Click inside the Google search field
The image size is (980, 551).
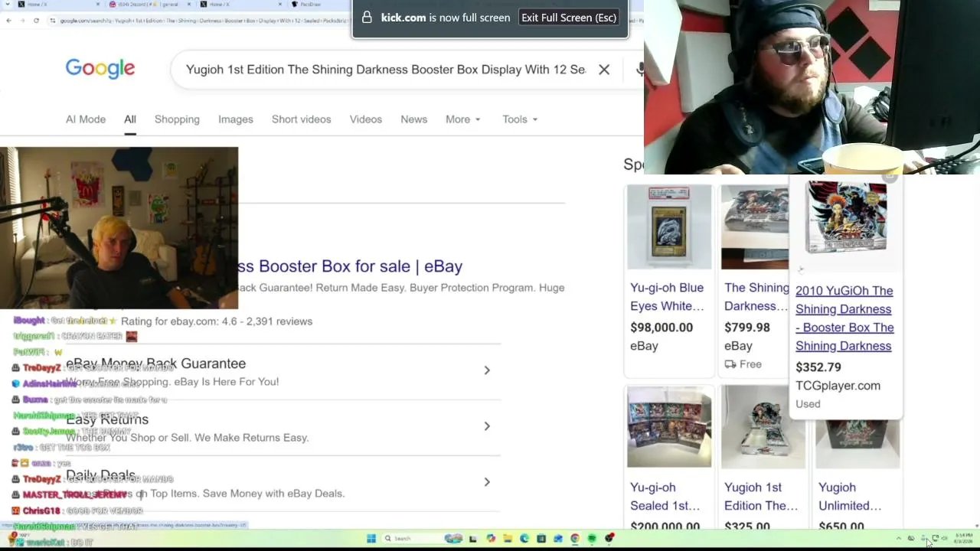pyautogui.click(x=386, y=70)
